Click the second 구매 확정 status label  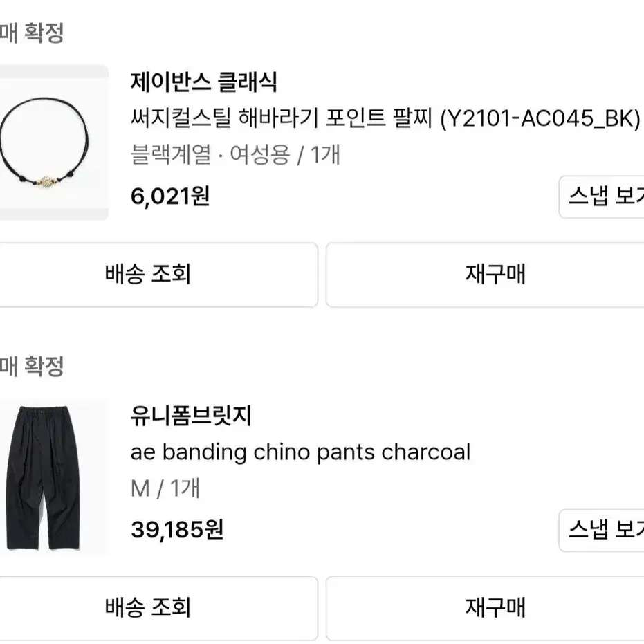point(33,366)
